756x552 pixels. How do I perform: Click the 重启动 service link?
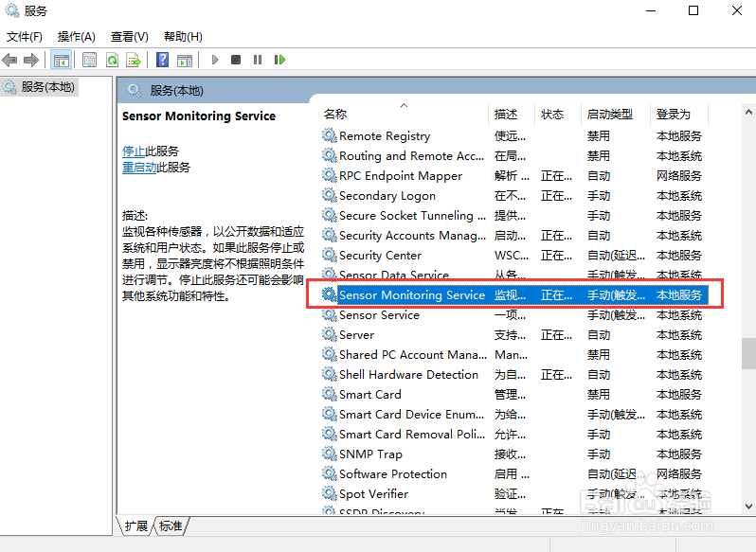point(139,168)
